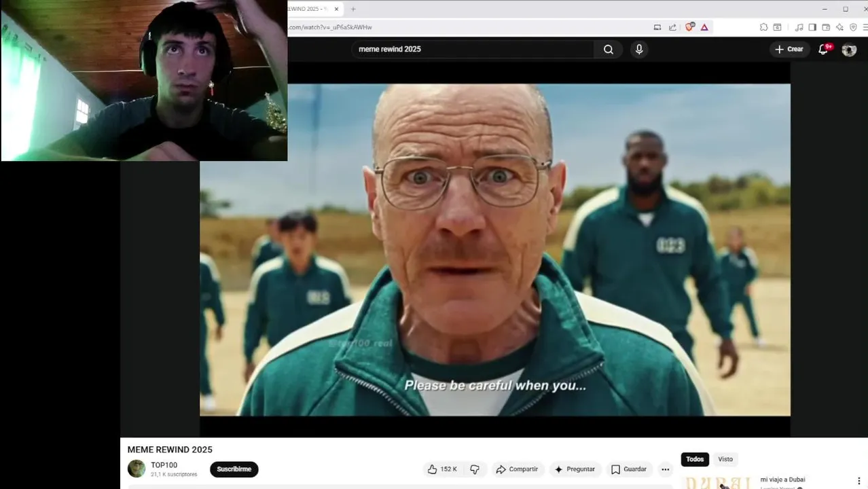
Task: Dislike the video with the thumbs-down icon
Action: pos(475,469)
